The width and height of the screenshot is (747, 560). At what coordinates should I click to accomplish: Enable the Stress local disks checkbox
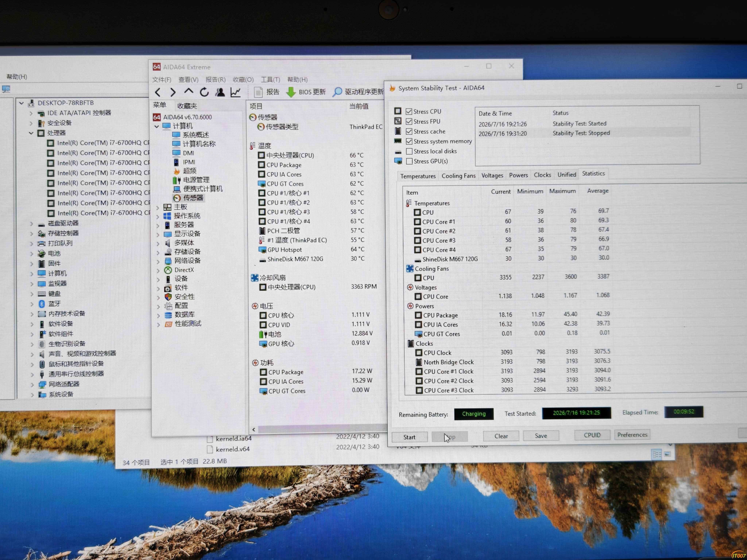coord(409,151)
